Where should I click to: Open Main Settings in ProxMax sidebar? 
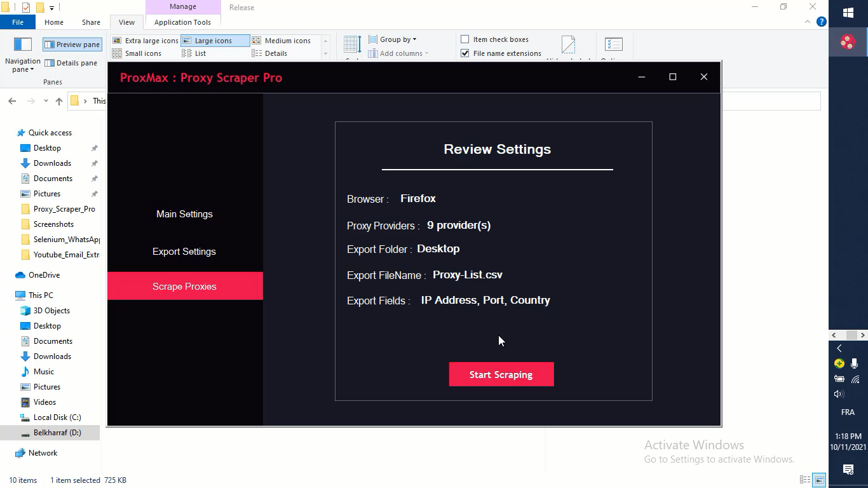pyautogui.click(x=184, y=214)
